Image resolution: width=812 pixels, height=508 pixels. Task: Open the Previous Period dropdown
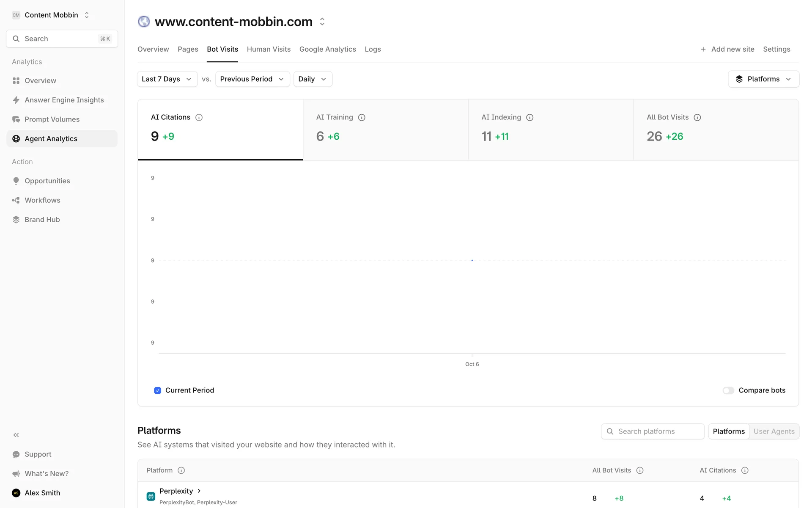[x=252, y=79]
